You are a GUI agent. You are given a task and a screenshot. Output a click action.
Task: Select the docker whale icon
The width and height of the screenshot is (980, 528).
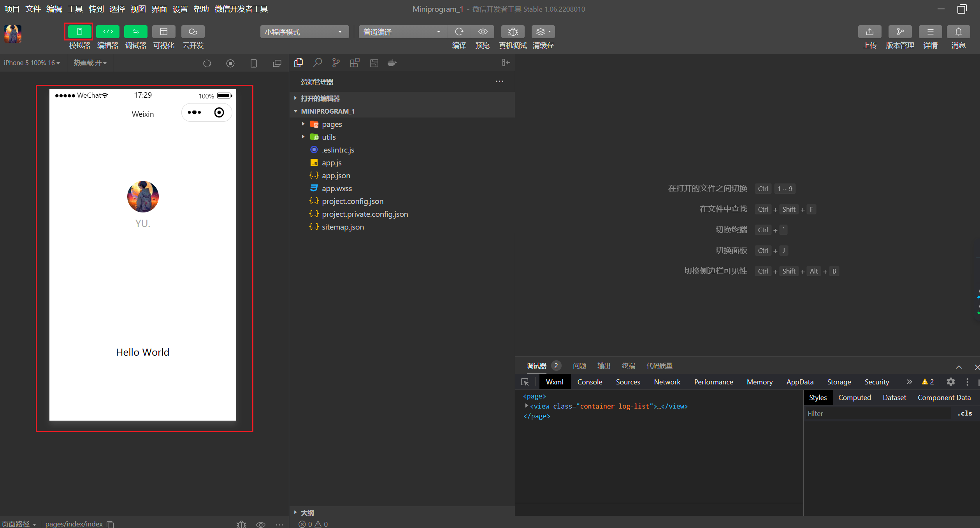click(392, 63)
